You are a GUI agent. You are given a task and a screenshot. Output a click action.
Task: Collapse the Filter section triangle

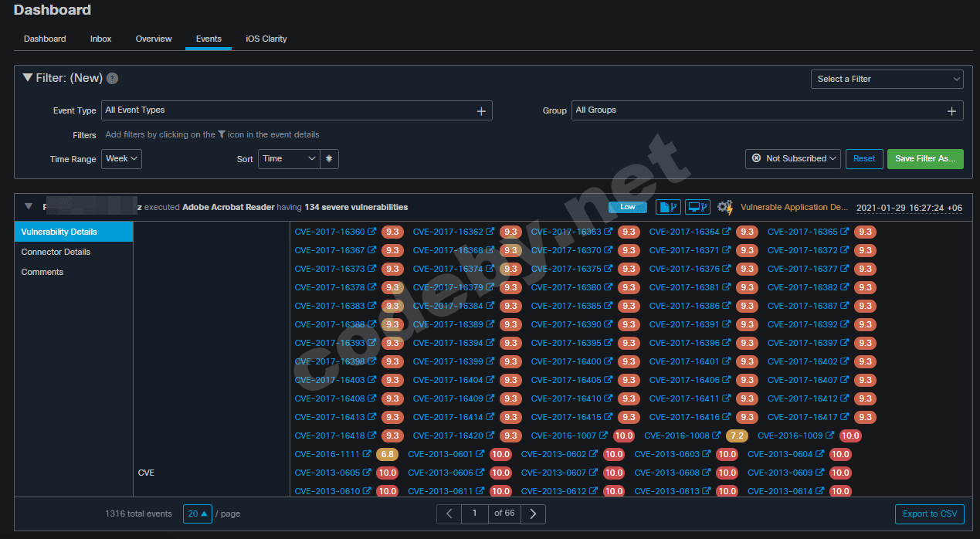pos(28,77)
